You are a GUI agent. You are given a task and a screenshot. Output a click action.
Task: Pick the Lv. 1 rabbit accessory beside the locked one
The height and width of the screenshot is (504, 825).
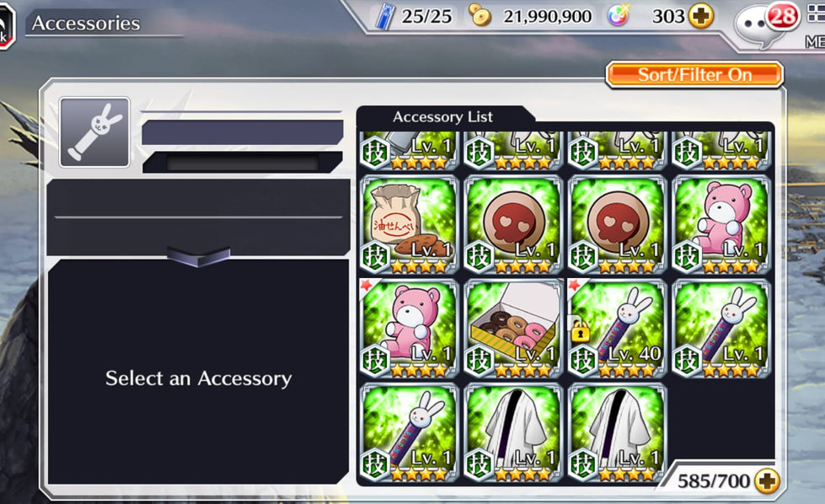coord(721,329)
